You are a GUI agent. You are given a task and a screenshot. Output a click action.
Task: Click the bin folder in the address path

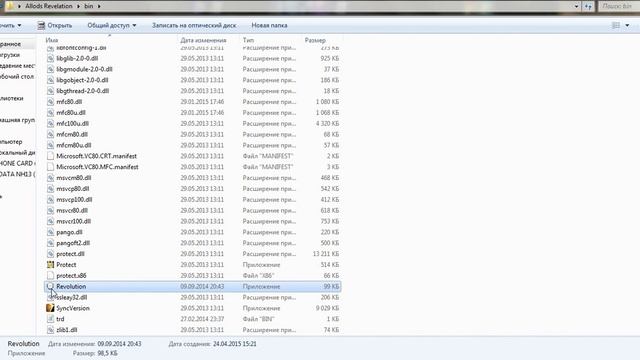tap(89, 6)
